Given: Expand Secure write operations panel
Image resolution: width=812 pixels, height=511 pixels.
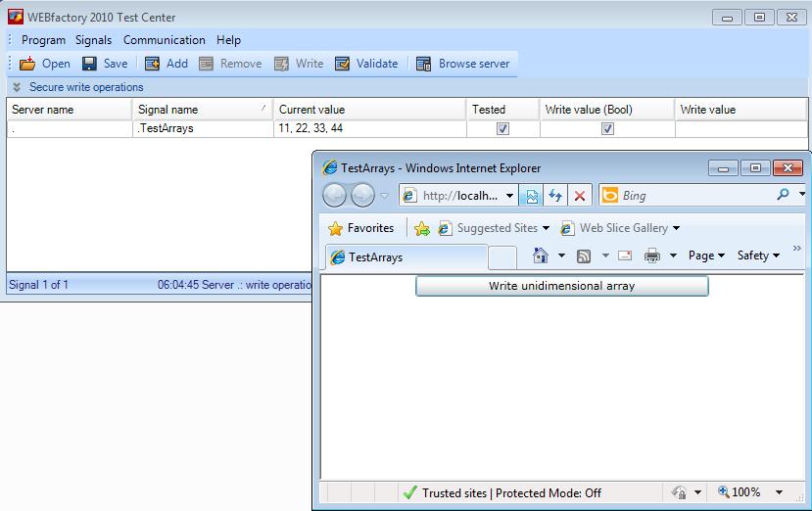Looking at the screenshot, I should click(17, 87).
